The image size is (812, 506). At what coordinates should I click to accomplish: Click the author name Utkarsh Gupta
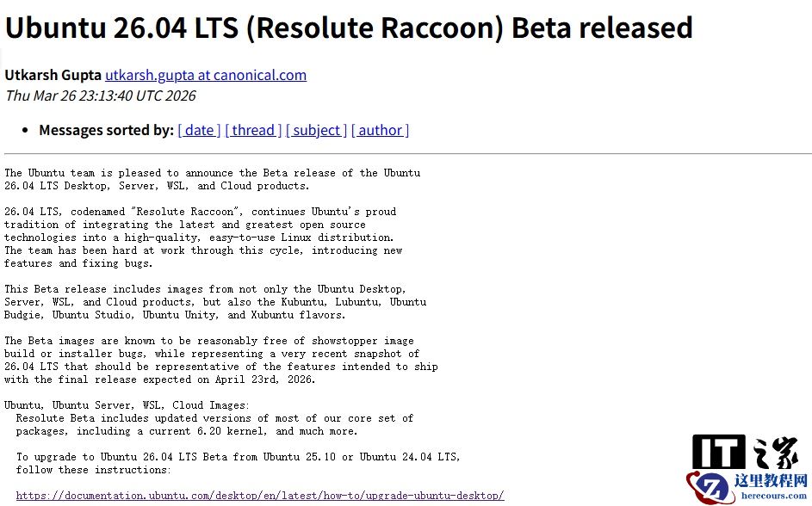click(53, 75)
